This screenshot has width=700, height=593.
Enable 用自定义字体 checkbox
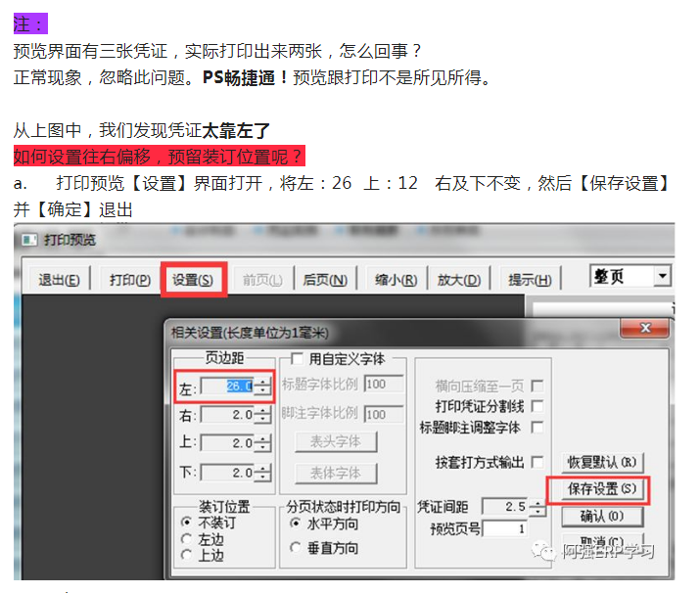pos(297,359)
